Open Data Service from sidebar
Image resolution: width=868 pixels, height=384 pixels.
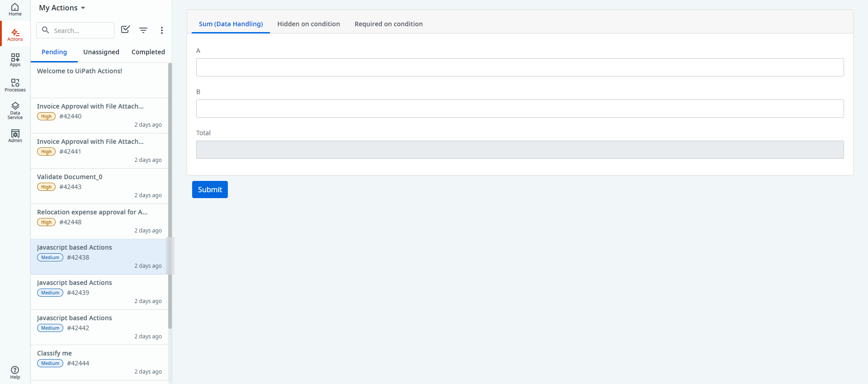pos(15,110)
